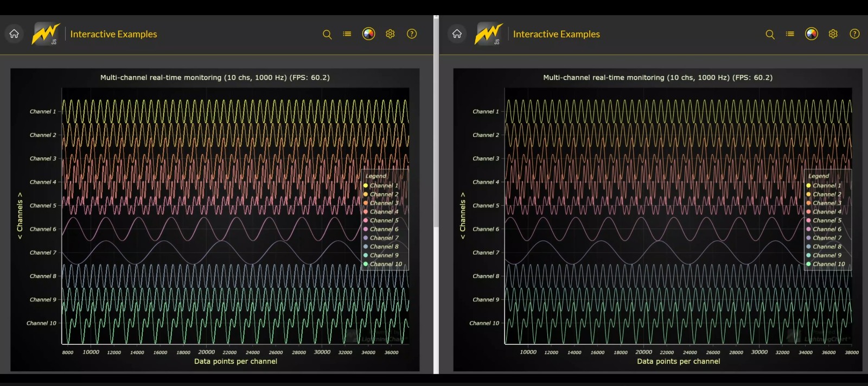The width and height of the screenshot is (868, 386).
Task: Click the Interactive Examples title in left window
Action: (x=113, y=34)
